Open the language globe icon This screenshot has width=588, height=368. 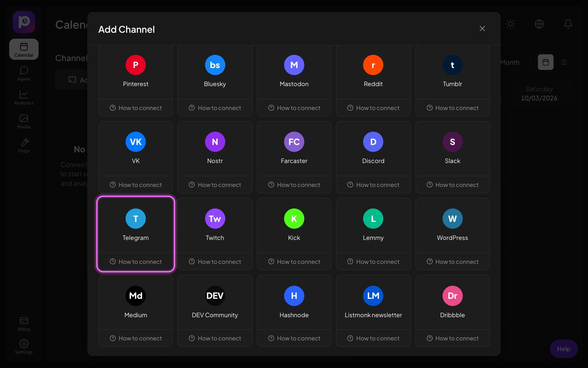(x=539, y=24)
